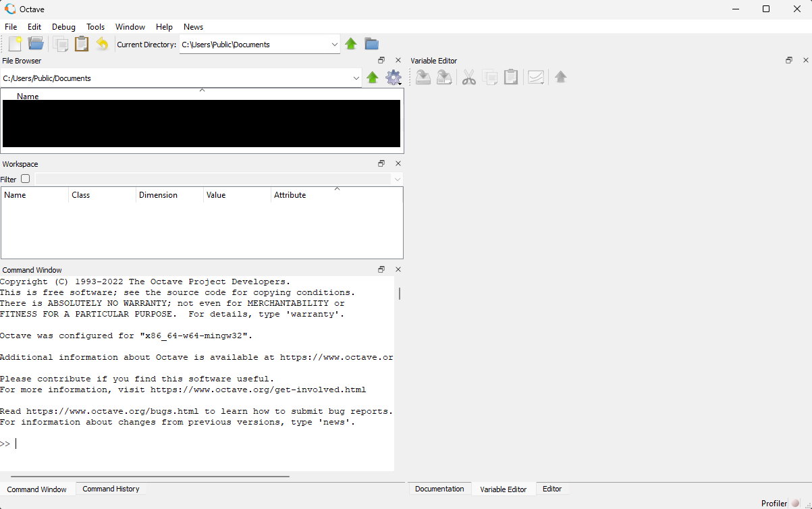The width and height of the screenshot is (812, 509).
Task: Undo the last action with the yellow arrow
Action: pyautogui.click(x=102, y=44)
